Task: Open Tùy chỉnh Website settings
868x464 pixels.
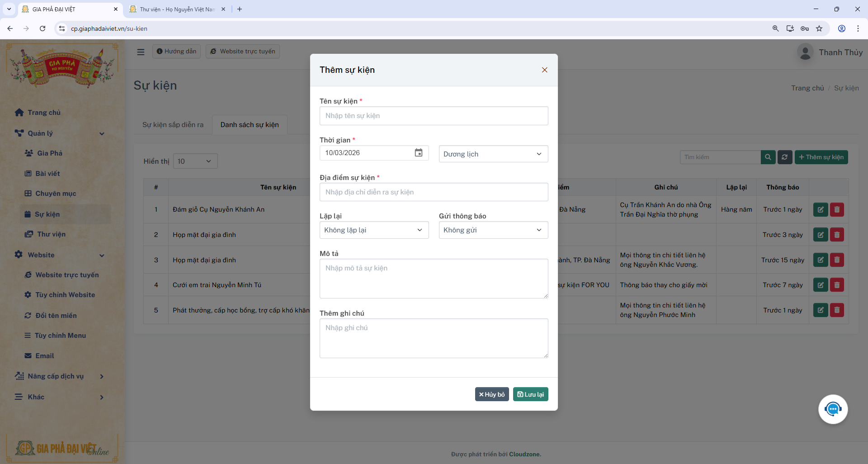Action: 66,294
